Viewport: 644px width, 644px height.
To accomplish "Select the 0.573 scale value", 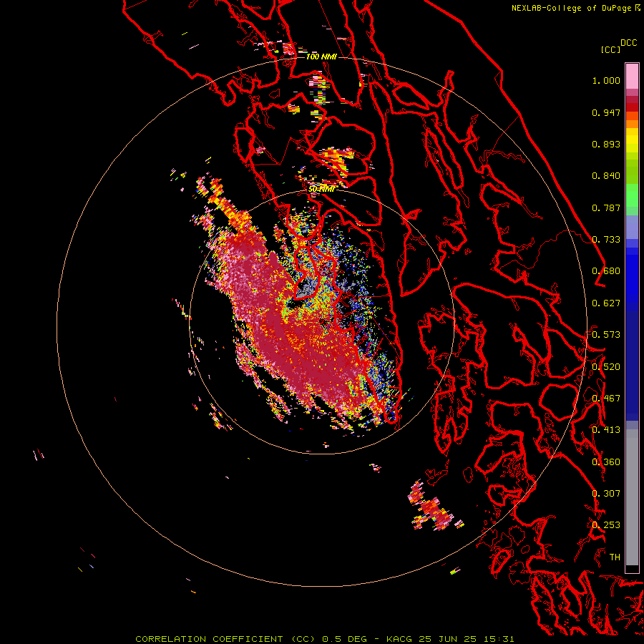I will click(x=606, y=335).
